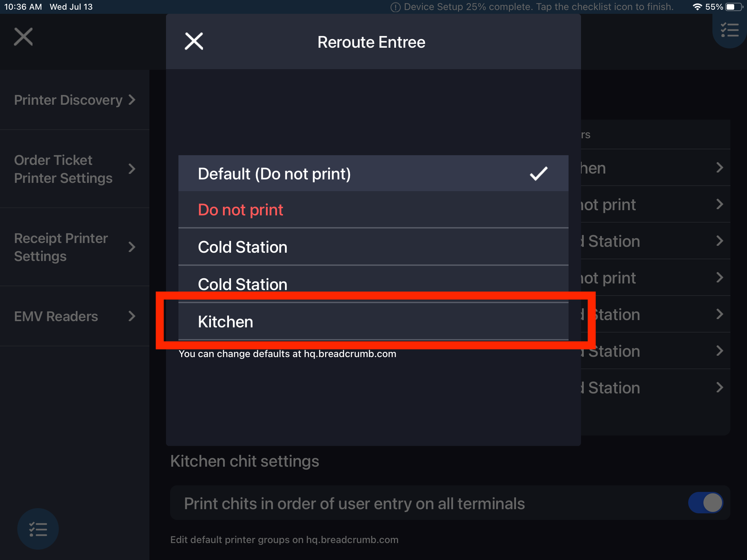Tap the hq.breadcrumb.com defaults link
Image resolution: width=747 pixels, height=560 pixels.
(x=350, y=354)
